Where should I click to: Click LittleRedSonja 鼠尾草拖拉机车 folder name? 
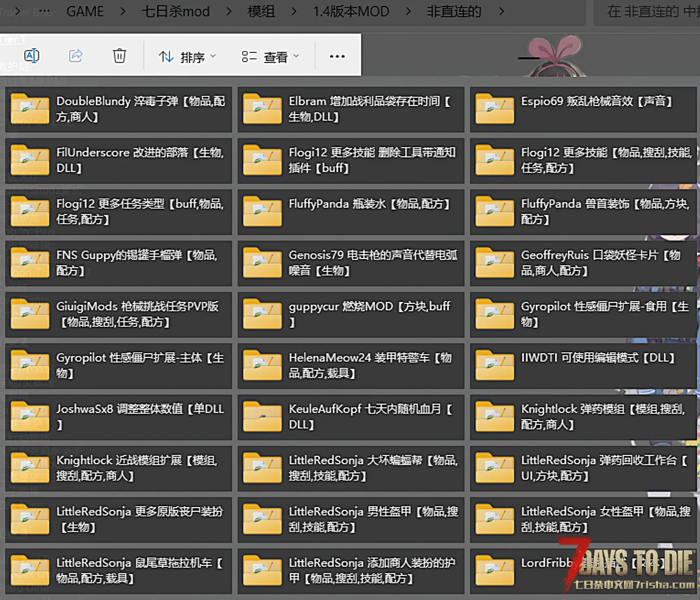[140, 571]
